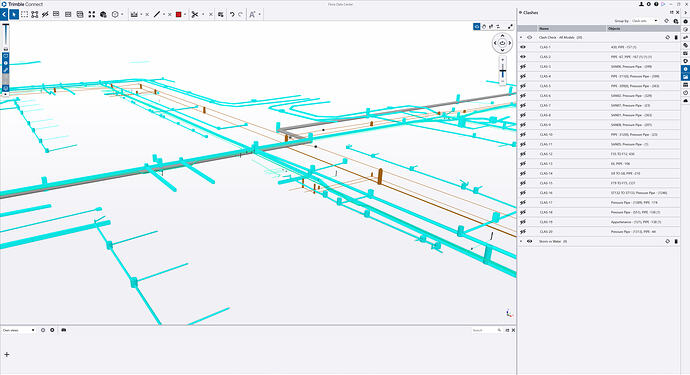Open the clock History tab in right sidebar
The height and width of the screenshot is (375, 690).
[686, 93]
